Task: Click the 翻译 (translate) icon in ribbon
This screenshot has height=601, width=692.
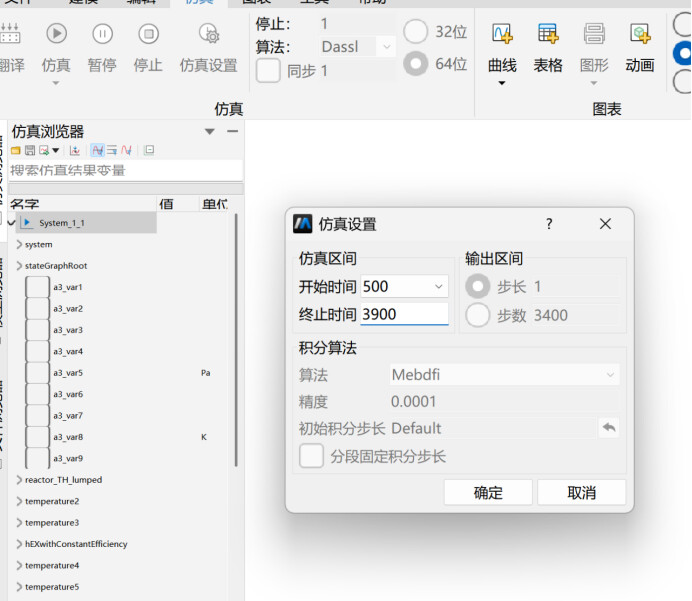Action: [10, 34]
